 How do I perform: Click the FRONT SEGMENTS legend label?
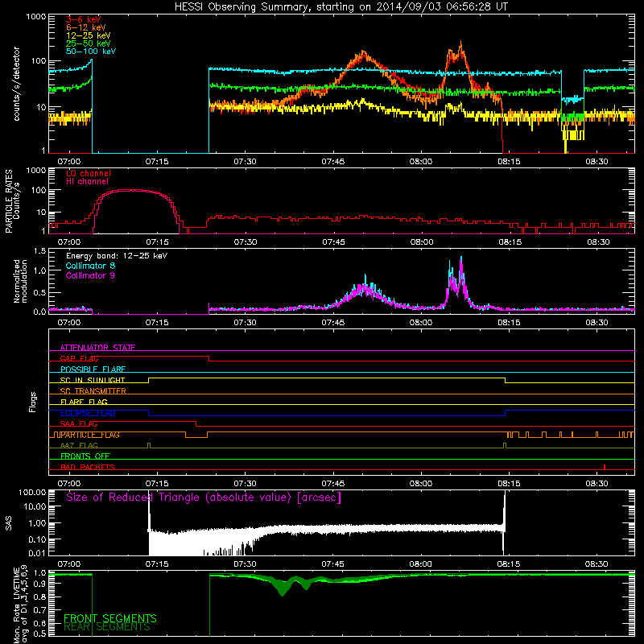pyautogui.click(x=110, y=618)
